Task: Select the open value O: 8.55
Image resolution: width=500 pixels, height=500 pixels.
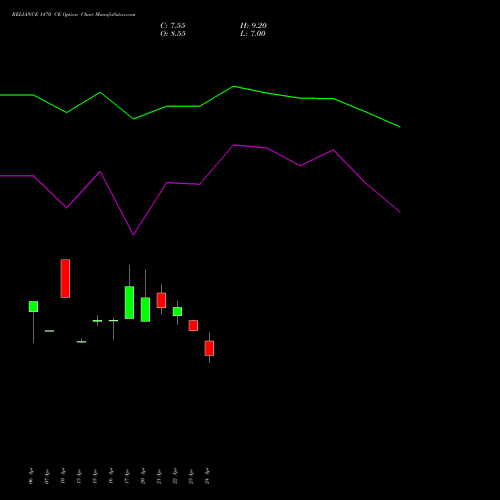Action: [x=173, y=34]
